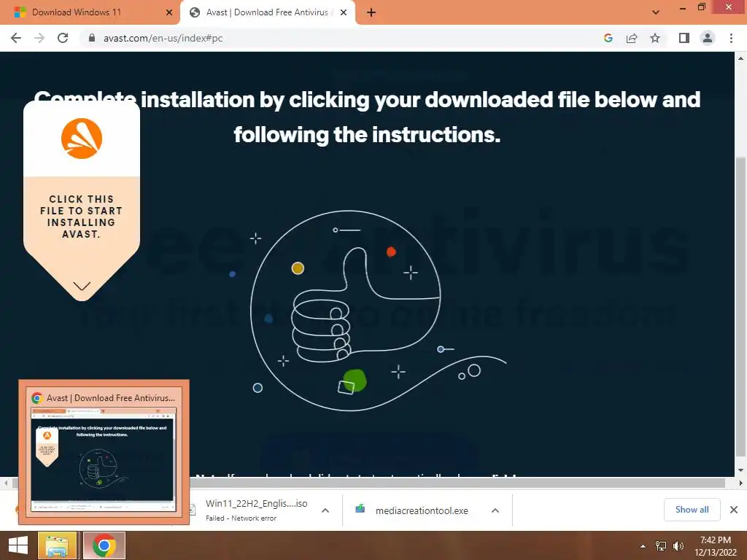Viewport: 747px width, 560px height.
Task: Close the downloads bar
Action: click(734, 510)
